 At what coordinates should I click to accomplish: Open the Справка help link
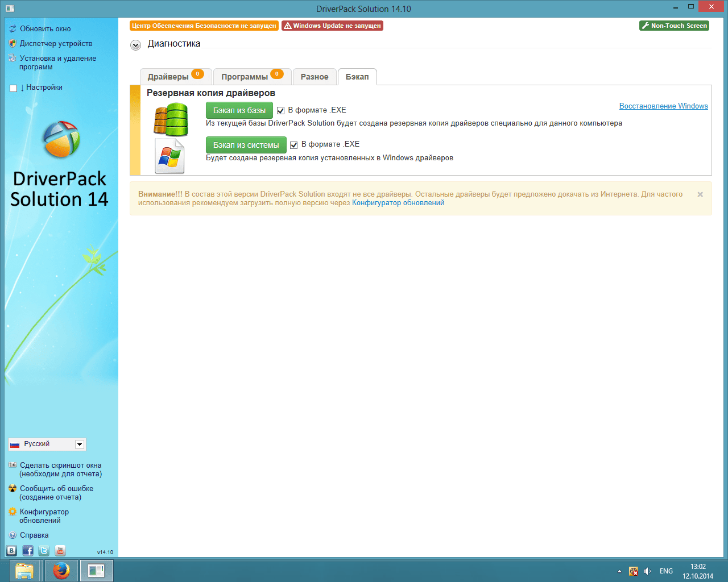[x=34, y=535]
